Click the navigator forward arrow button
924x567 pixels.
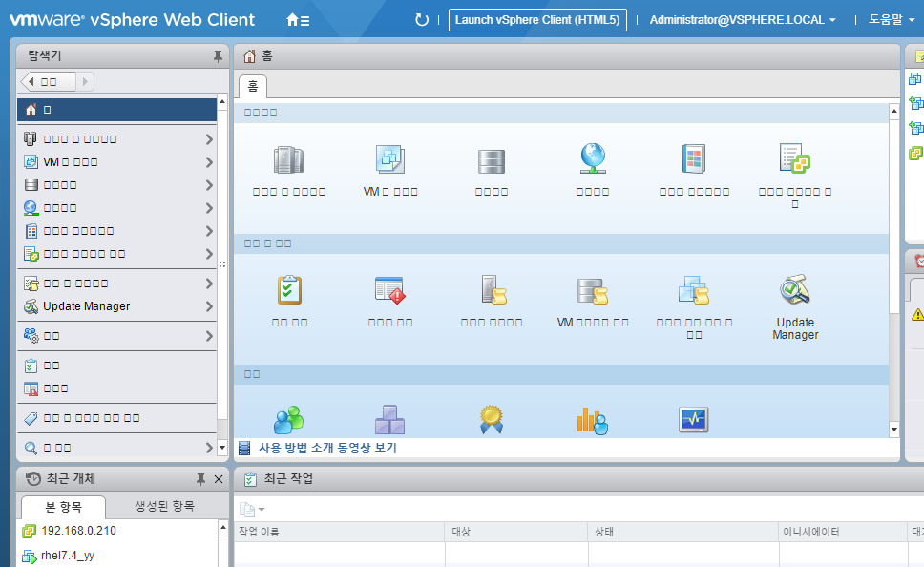coord(86,81)
